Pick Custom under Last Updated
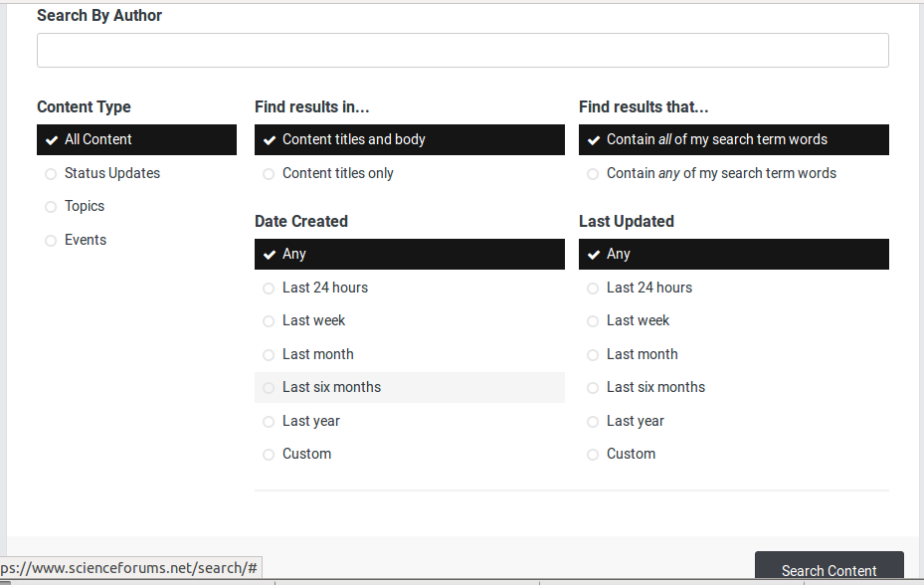Image resolution: width=924 pixels, height=585 pixels. click(x=631, y=454)
